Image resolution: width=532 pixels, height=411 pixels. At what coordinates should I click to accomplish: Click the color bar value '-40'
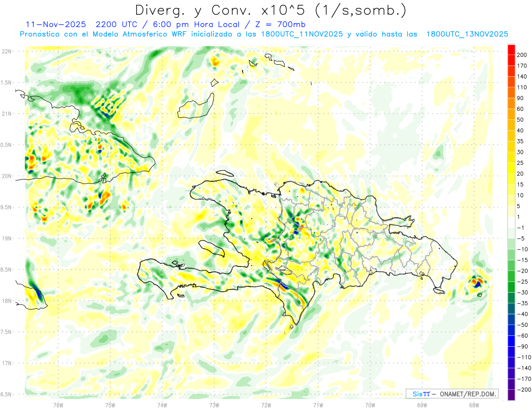pyautogui.click(x=523, y=314)
